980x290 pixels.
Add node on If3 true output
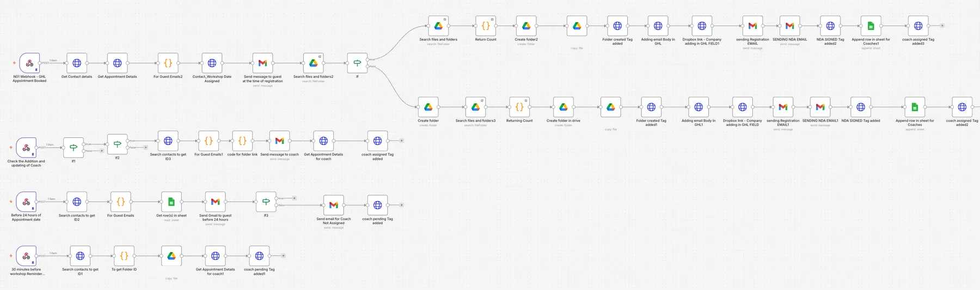pyautogui.click(x=295, y=198)
